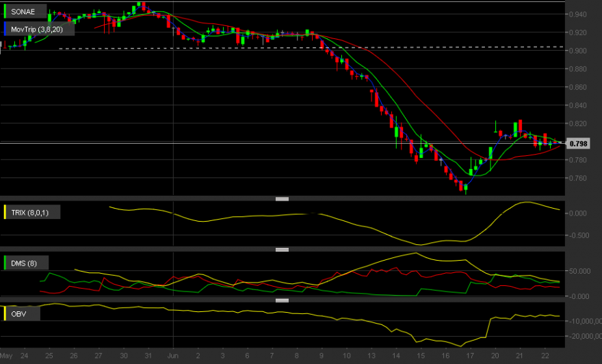Click the 0.798 current price tag
Viewport: 602px width, 364px height.
click(578, 144)
